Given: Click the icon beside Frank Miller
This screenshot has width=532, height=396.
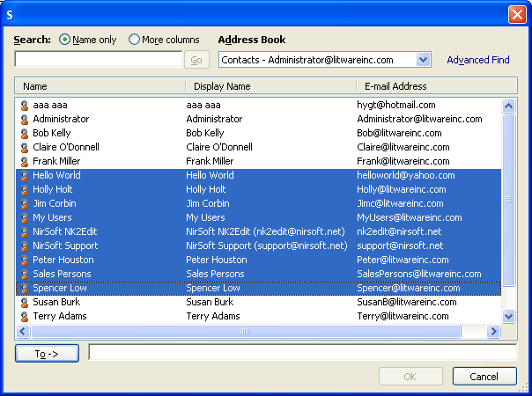Looking at the screenshot, I should pyautogui.click(x=25, y=161).
